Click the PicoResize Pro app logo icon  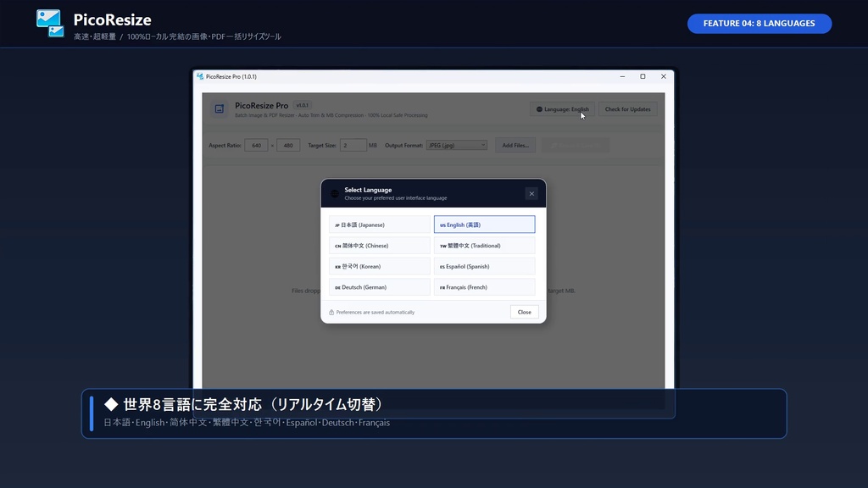(x=220, y=109)
